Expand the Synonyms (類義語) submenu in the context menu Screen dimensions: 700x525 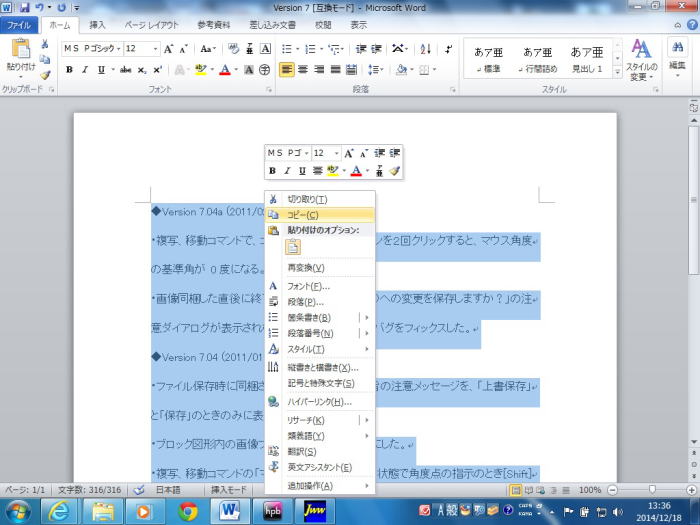pyautogui.click(x=320, y=436)
